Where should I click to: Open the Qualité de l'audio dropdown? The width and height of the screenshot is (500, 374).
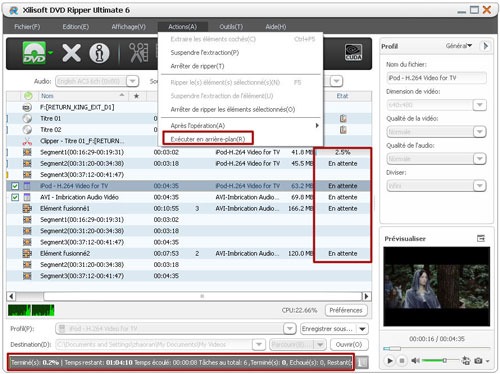[479, 159]
